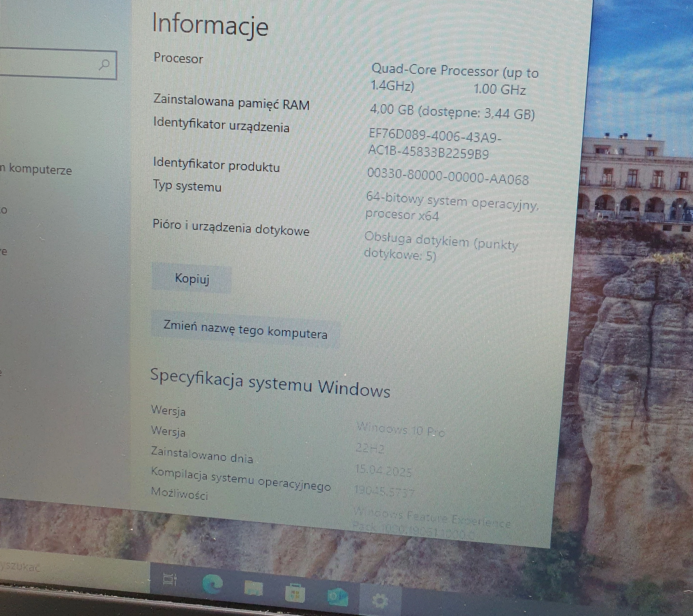Viewport: 693px width, 616px height.
Task: Select the Procesor label
Action: click(178, 58)
